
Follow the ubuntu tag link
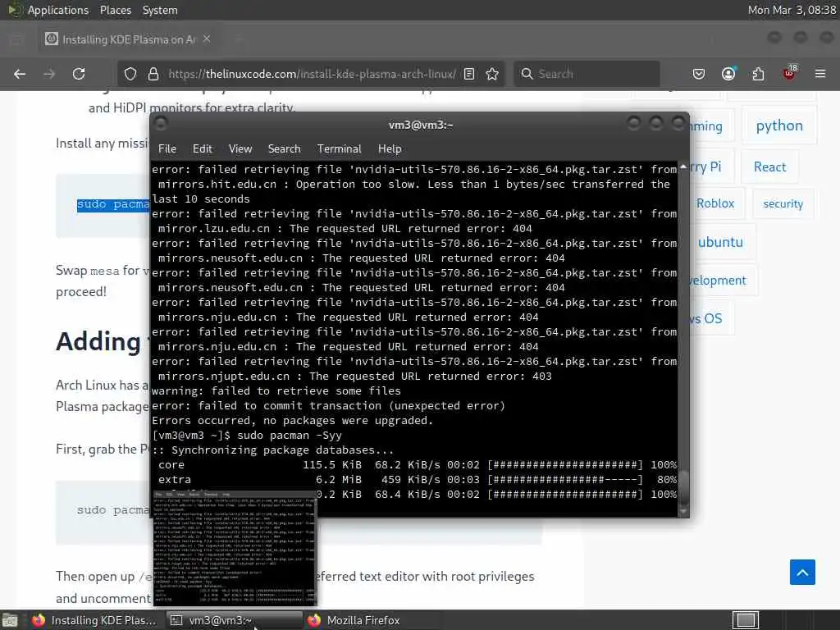coord(720,242)
